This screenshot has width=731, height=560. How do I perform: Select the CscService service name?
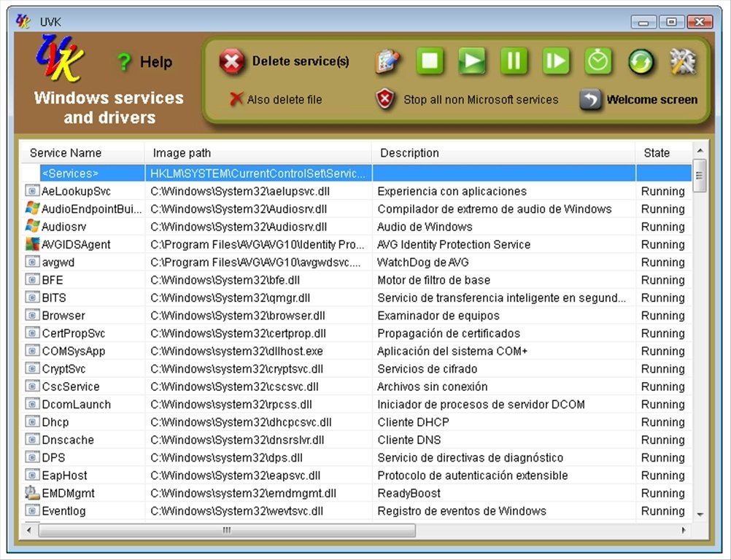pyautogui.click(x=70, y=386)
